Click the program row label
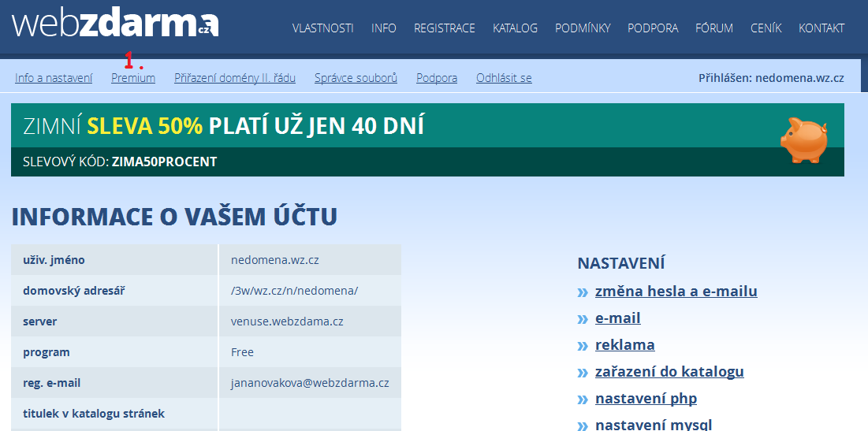Screen dimensions: 868x431 coord(47,352)
